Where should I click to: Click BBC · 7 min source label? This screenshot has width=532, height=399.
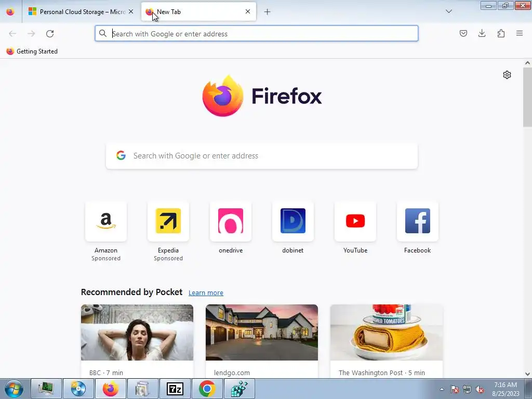[106, 373]
